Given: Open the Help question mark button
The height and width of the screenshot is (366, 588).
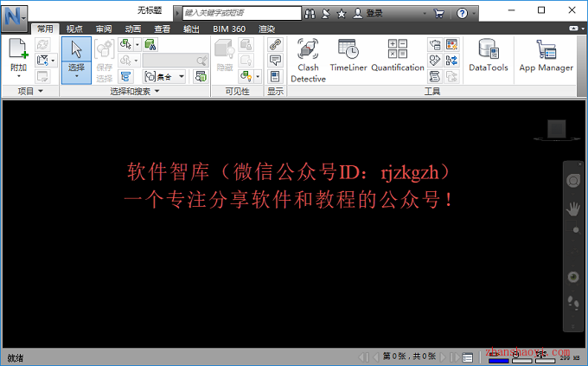Looking at the screenshot, I should click(x=462, y=14).
